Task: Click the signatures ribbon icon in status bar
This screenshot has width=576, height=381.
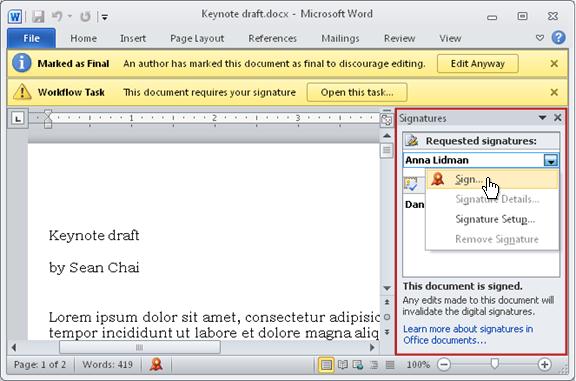Action: [156, 364]
